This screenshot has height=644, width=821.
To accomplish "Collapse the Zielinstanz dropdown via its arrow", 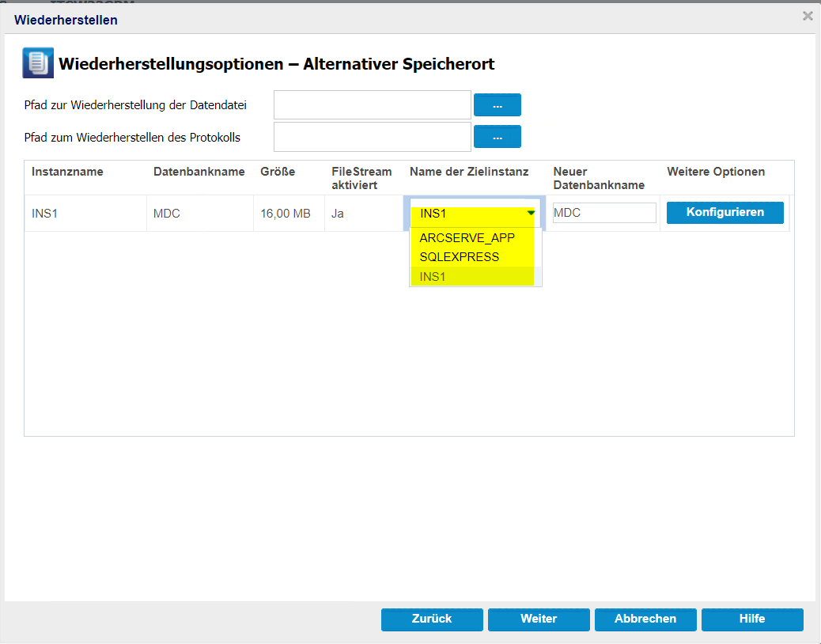I will (x=532, y=213).
